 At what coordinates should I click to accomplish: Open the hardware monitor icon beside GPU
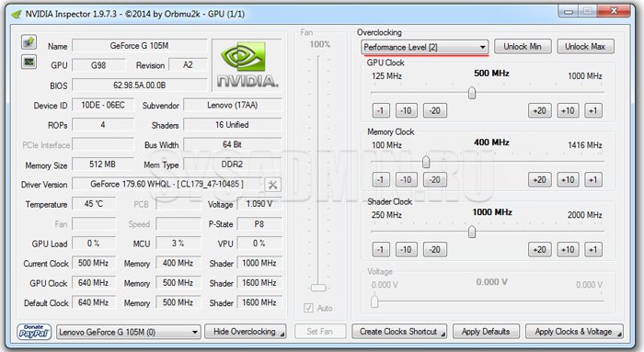(x=29, y=62)
